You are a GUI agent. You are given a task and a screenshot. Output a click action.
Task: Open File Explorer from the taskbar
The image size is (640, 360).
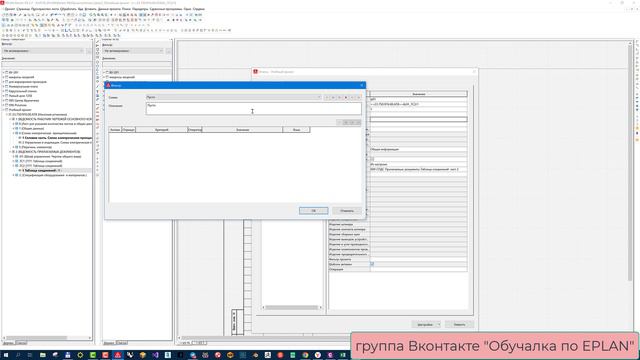click(42, 355)
